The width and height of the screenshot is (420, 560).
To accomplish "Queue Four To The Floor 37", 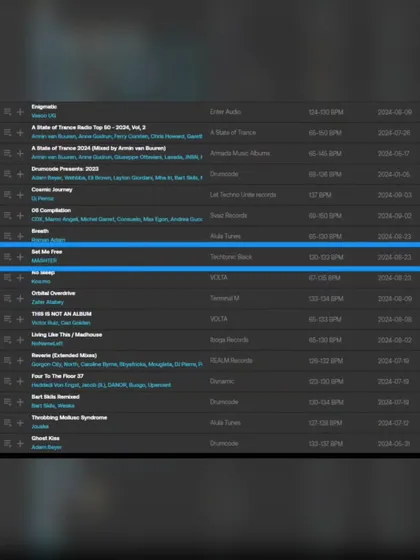I will click(8, 381).
